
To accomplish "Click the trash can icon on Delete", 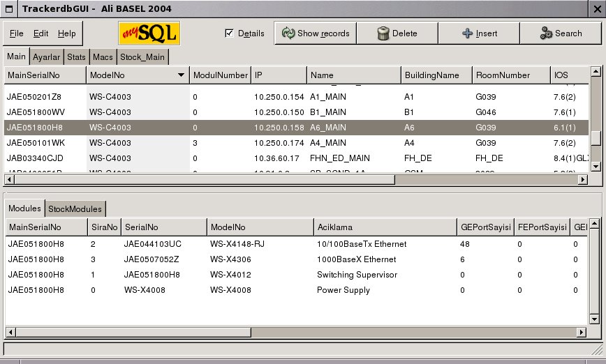I will (x=383, y=33).
